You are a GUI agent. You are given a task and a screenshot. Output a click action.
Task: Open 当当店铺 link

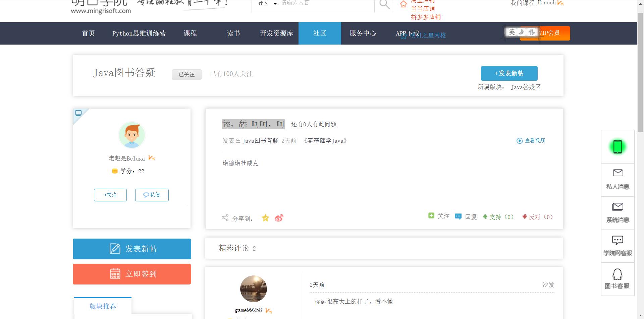coord(423,9)
